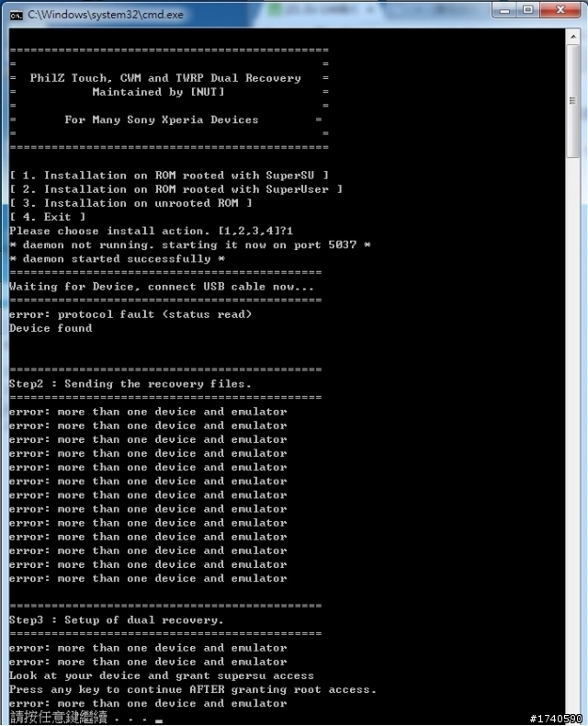Click the '4. Exit' option line
The image size is (588, 726).
pyautogui.click(x=47, y=217)
